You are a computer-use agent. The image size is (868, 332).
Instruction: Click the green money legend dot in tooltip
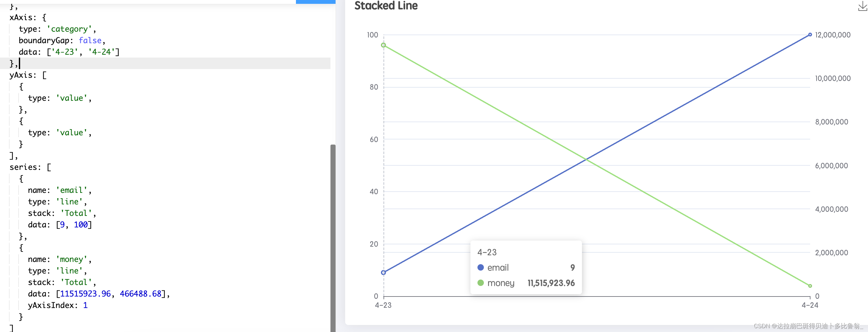click(x=481, y=283)
